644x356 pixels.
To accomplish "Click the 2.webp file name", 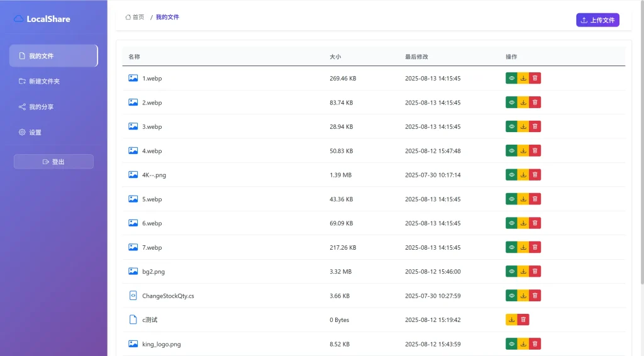I will (x=152, y=103).
